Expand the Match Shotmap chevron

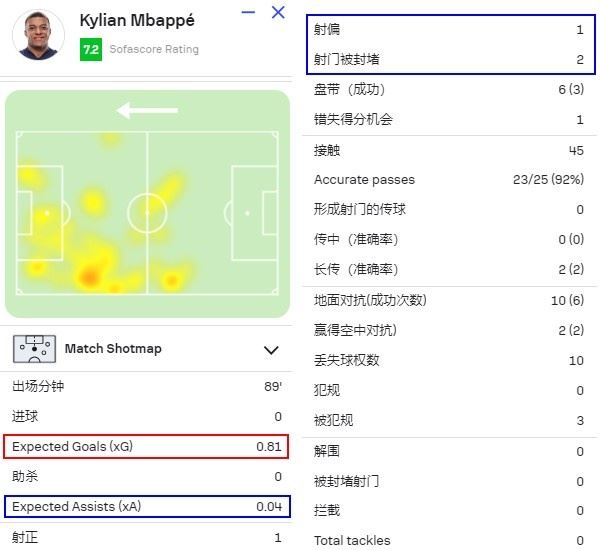(x=271, y=350)
